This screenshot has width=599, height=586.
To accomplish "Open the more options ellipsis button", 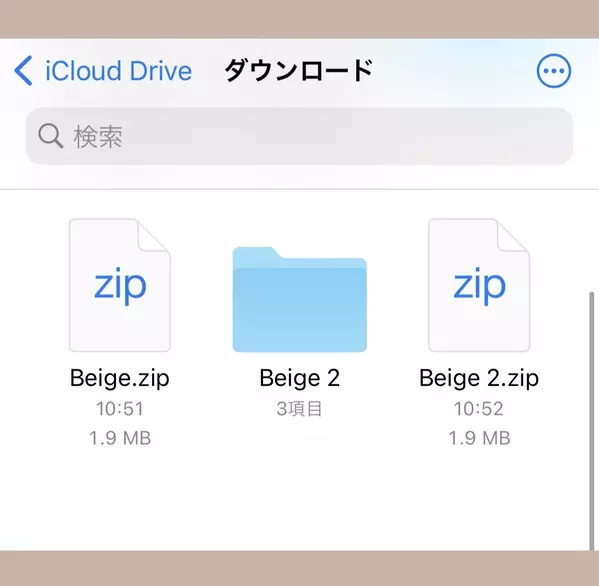I will coord(554,71).
